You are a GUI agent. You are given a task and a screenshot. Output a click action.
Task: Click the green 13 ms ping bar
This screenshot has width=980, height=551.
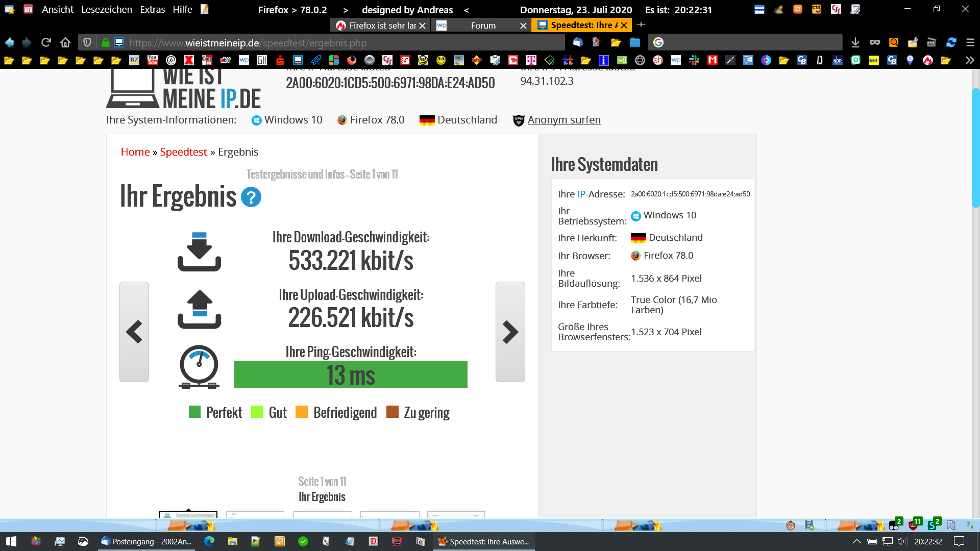(x=351, y=374)
